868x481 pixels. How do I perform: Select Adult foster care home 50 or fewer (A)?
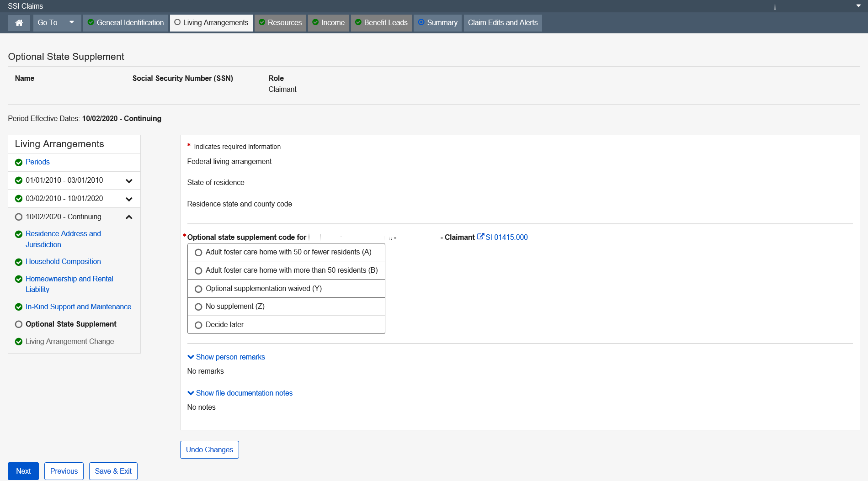198,253
